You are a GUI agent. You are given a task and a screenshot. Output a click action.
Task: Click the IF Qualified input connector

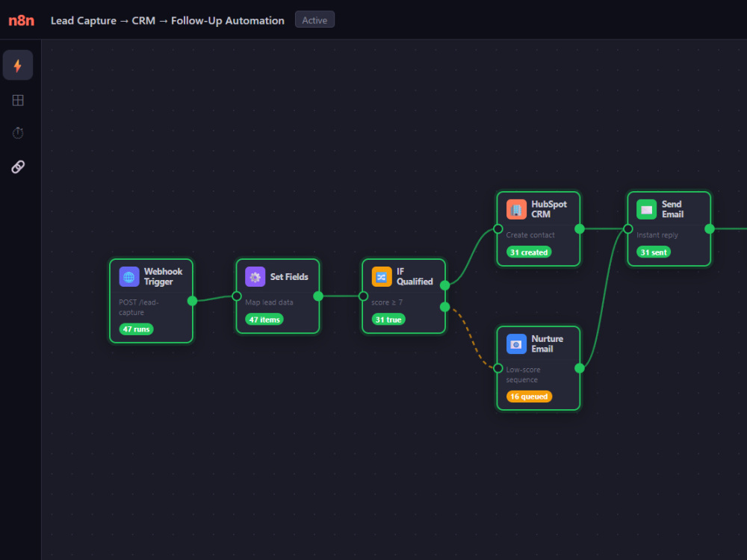coord(363,296)
